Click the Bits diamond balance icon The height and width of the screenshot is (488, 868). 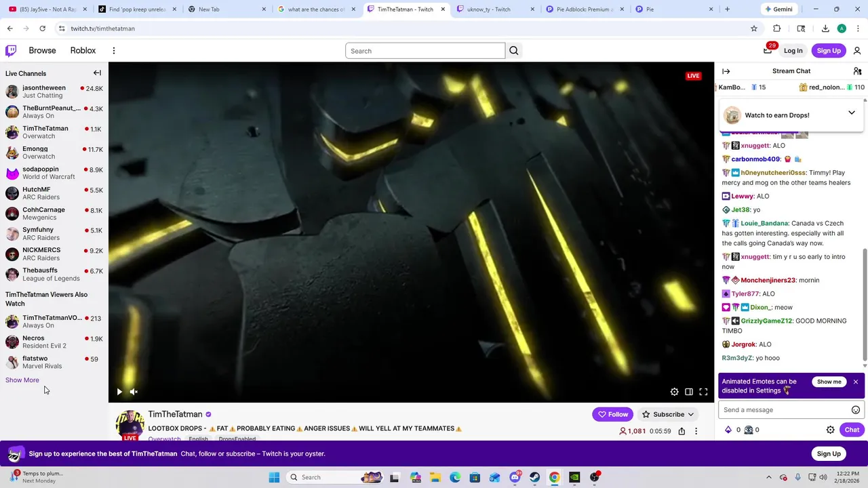tap(728, 430)
